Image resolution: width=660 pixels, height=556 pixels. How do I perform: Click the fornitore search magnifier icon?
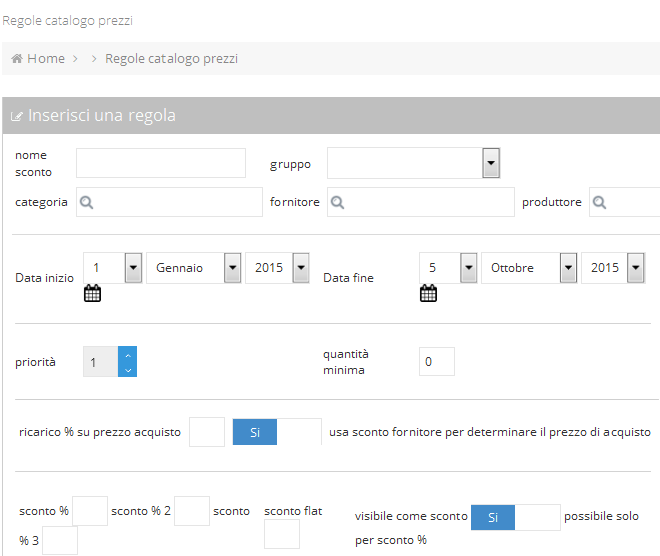click(x=338, y=202)
